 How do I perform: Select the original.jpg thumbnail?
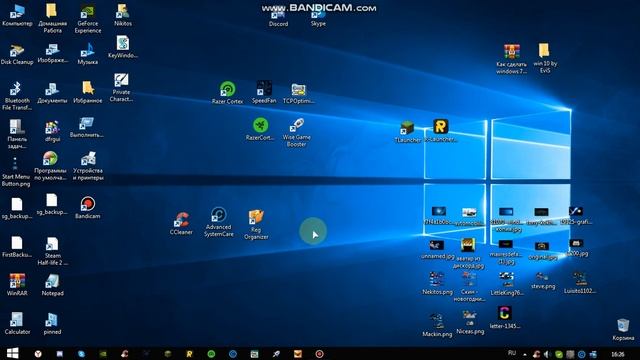pyautogui.click(x=542, y=251)
